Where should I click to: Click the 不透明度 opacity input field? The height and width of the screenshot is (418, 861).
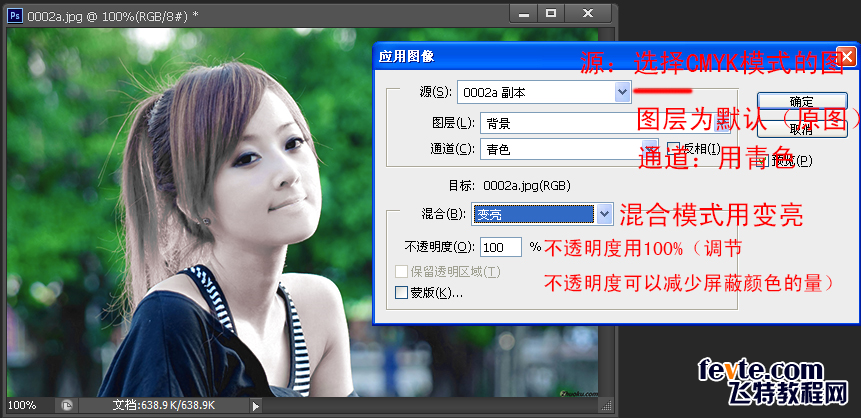pyautogui.click(x=501, y=247)
